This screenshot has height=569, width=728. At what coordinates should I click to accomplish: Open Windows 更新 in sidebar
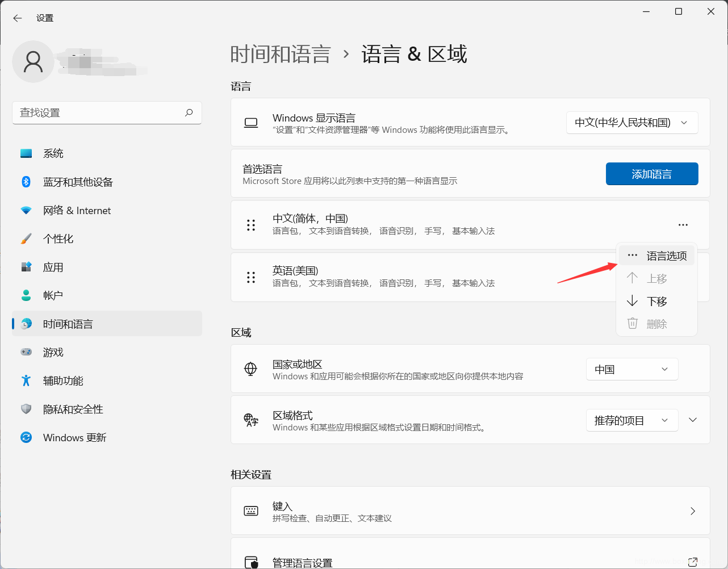(x=107, y=437)
